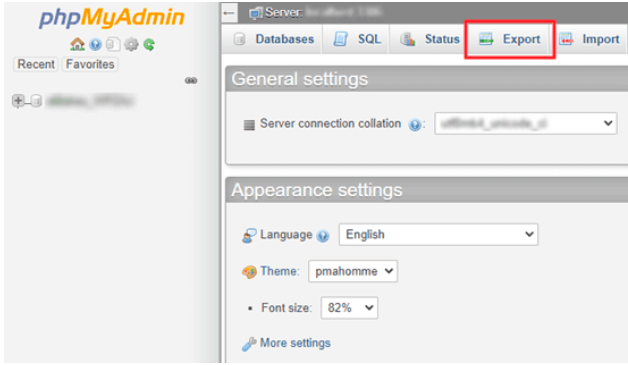Open the Favorites tables list
628x365 pixels.
(x=90, y=64)
